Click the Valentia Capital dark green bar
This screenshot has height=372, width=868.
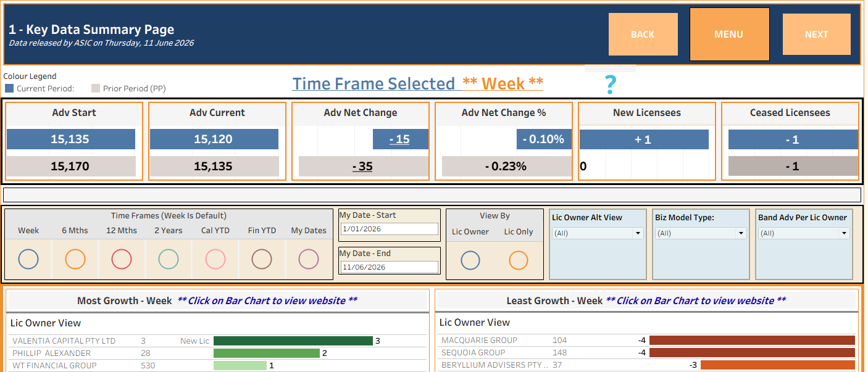293,341
